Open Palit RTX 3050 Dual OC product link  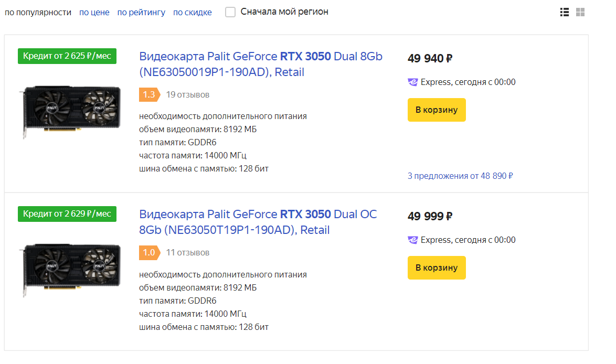tap(258, 222)
